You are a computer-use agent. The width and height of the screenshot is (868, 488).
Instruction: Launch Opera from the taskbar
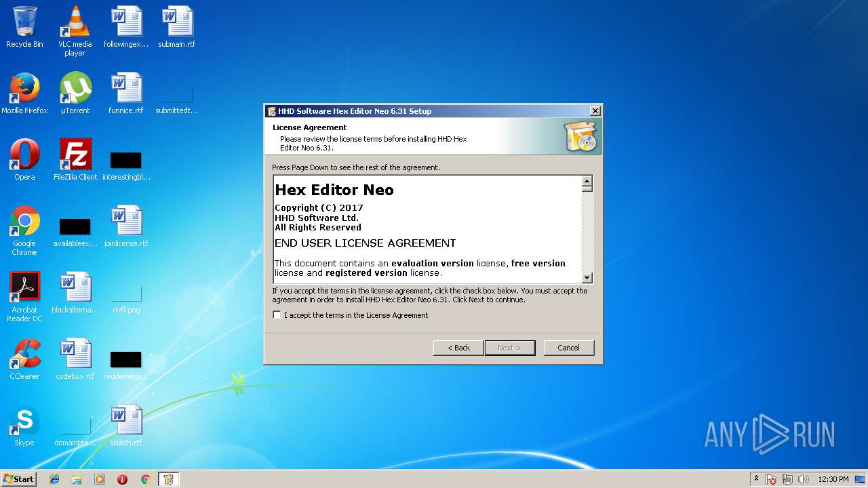click(122, 479)
